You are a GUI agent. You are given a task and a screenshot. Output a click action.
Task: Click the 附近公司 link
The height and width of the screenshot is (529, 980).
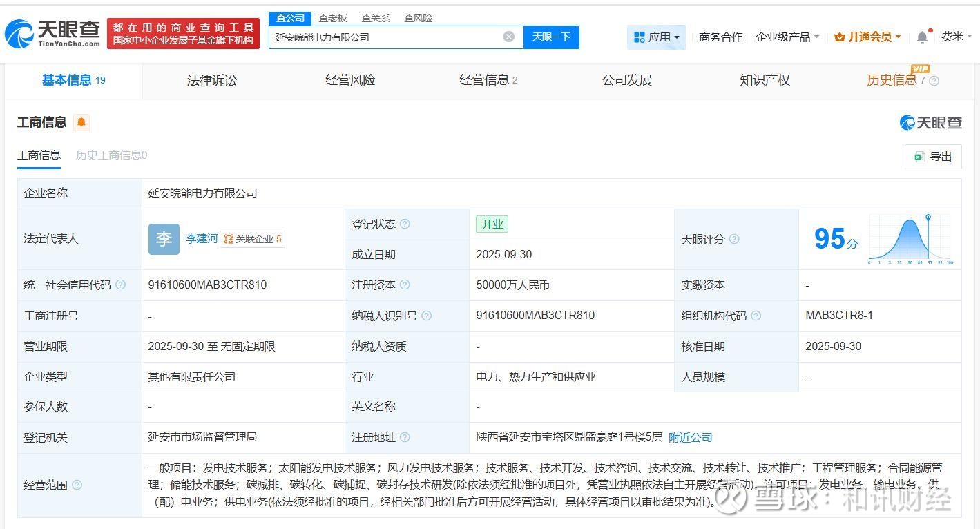tap(690, 437)
